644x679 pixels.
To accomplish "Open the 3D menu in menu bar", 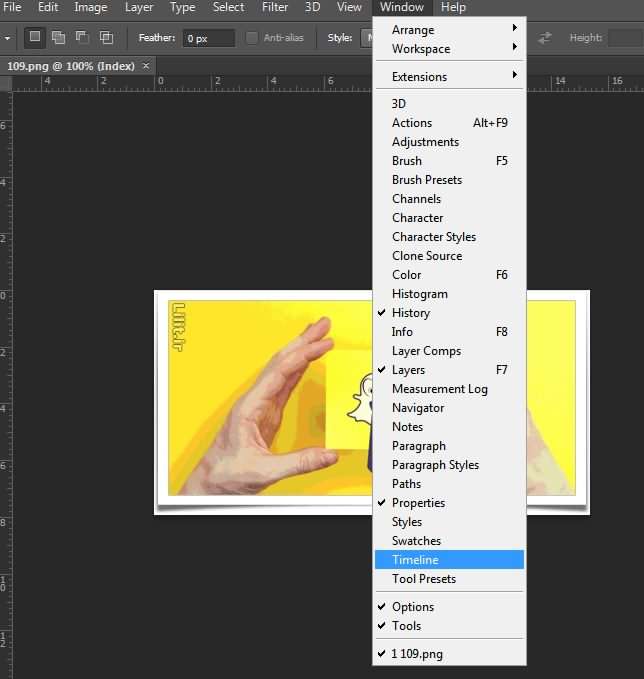I will [x=312, y=7].
